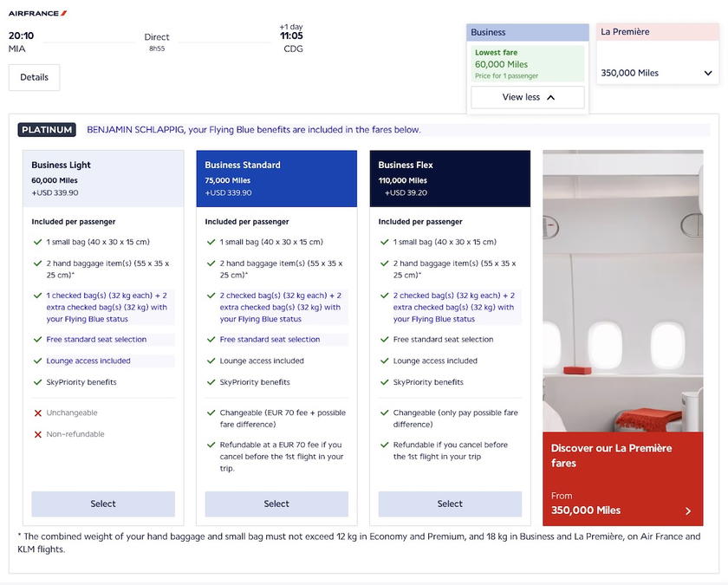Click red X icon beside Non-refundable
728x585 pixels.
coord(38,434)
